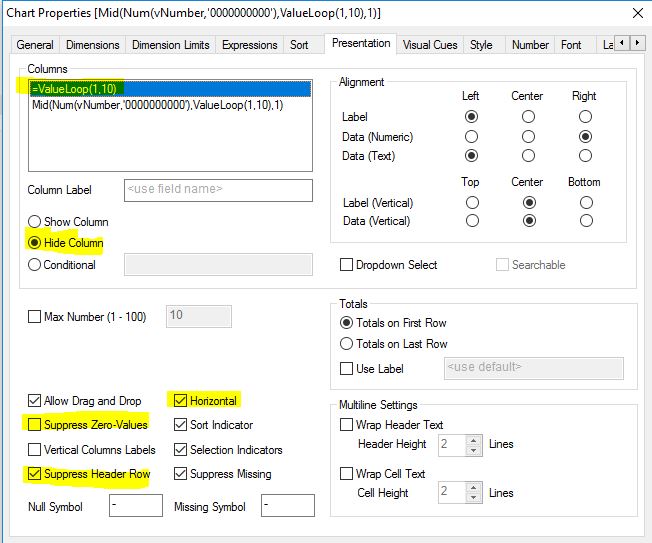Open the Font tab
Viewport: 652px width, 543px height.
(x=571, y=45)
